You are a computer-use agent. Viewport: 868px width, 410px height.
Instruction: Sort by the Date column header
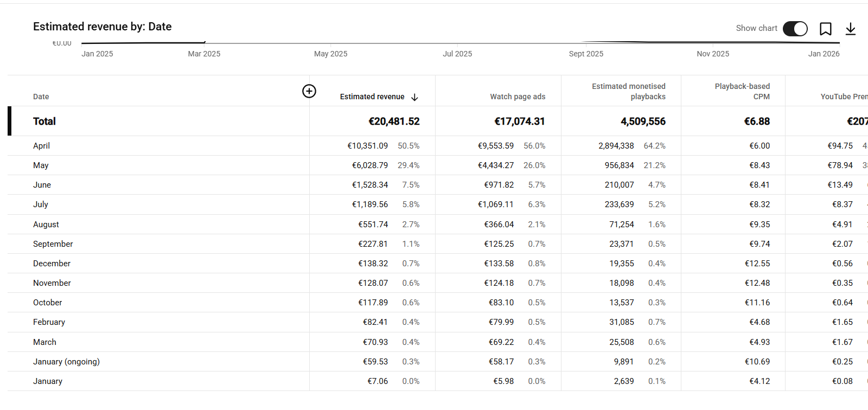coord(41,97)
